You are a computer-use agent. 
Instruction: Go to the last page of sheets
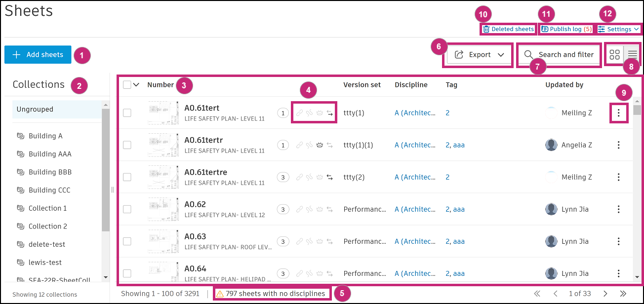[623, 294]
